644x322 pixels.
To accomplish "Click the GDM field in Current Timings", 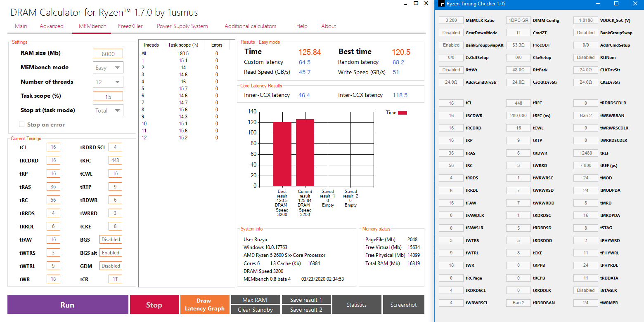I will [x=111, y=266].
